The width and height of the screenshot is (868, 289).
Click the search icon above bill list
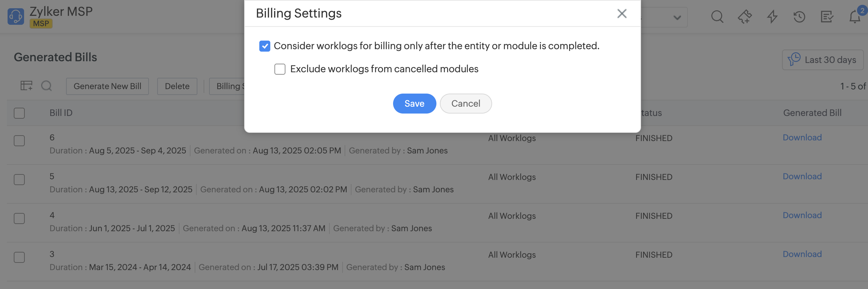[x=46, y=86]
